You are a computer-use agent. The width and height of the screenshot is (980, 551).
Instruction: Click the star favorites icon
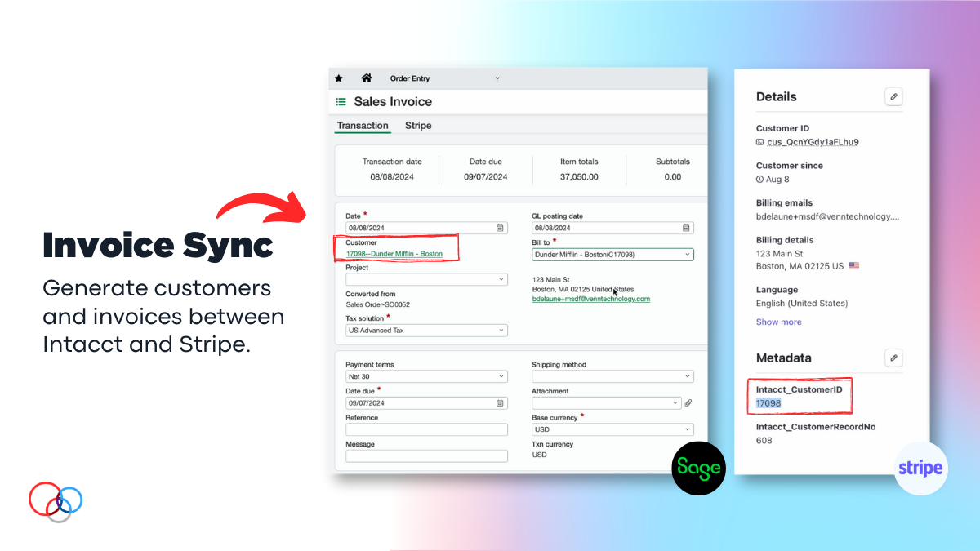[x=340, y=78]
